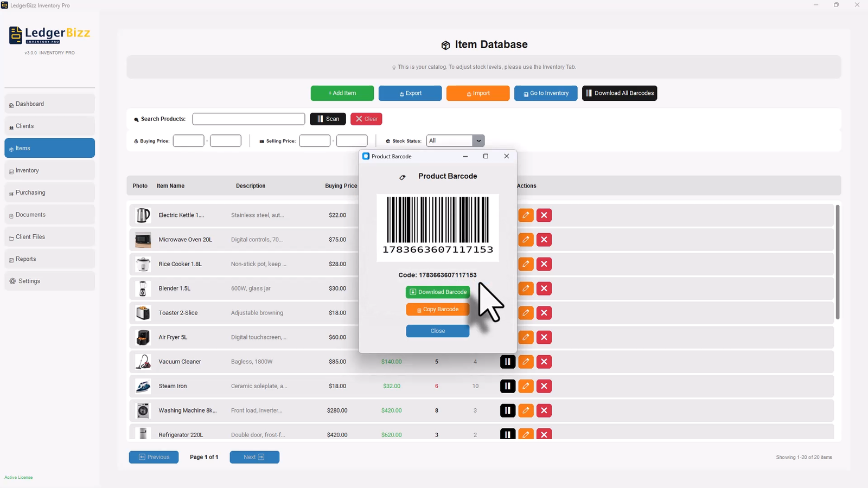Delete the Toaster 2-Slice item
The image size is (868, 488).
[x=544, y=313]
